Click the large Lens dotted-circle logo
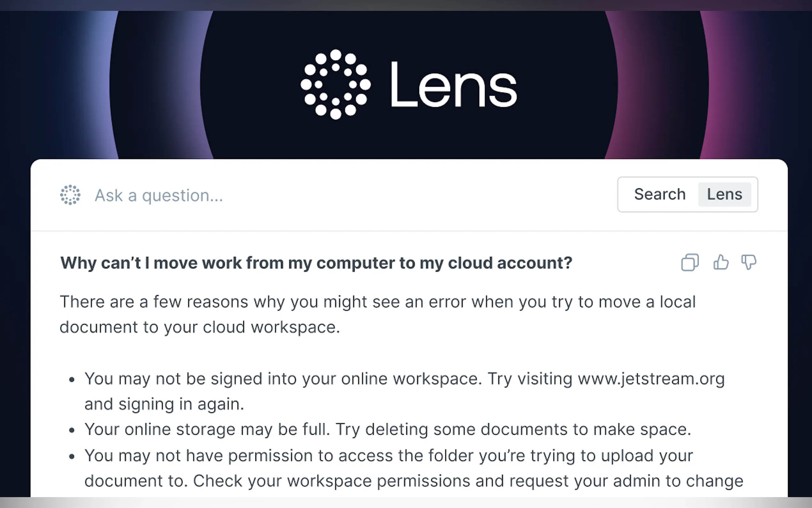Viewport: 812px width, 508px height. click(335, 84)
